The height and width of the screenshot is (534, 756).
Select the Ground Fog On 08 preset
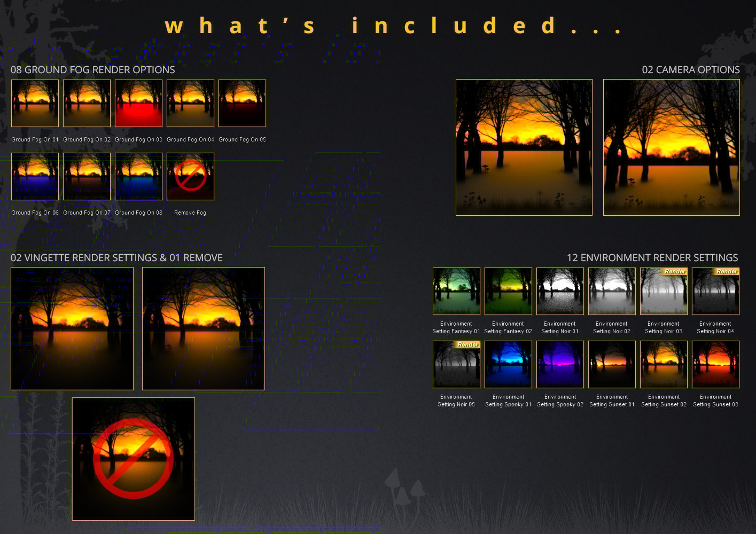138,176
